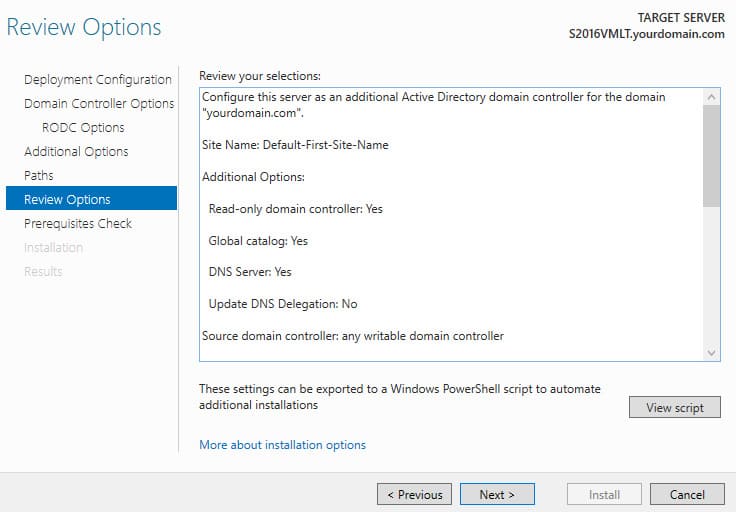The image size is (736, 512).
Task: Click the scrollbar track below the thumb
Action: coord(711,276)
